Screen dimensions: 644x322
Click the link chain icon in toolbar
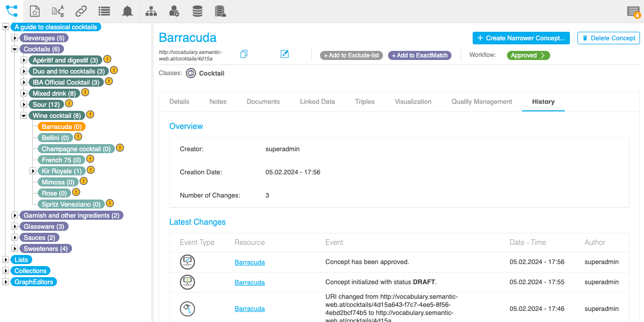point(81,11)
